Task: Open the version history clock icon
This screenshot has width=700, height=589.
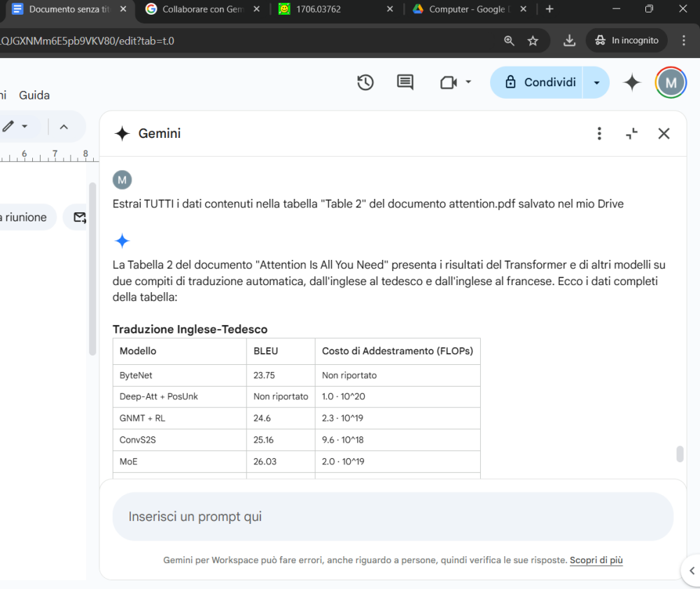Action: click(x=365, y=83)
